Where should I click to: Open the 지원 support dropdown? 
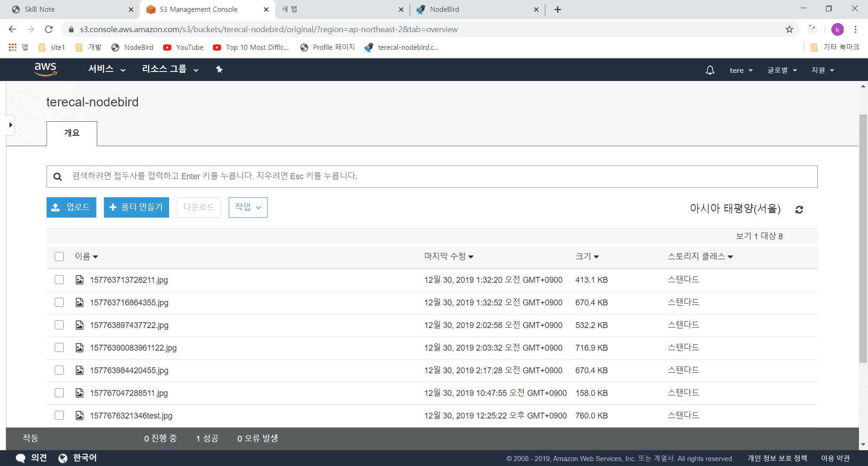(x=823, y=70)
